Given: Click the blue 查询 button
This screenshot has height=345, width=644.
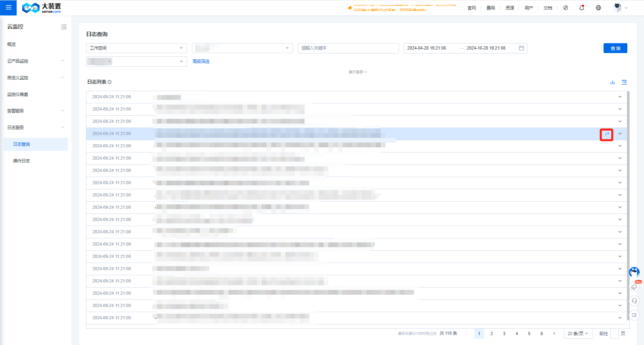Looking at the screenshot, I should 615,48.
